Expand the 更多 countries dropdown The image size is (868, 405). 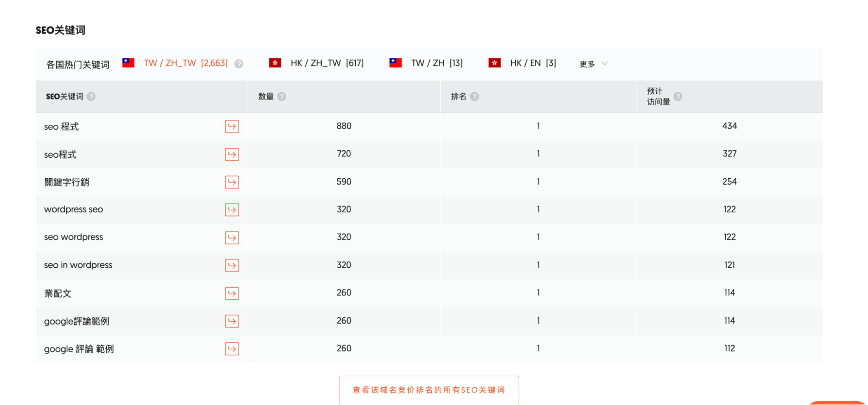point(593,64)
